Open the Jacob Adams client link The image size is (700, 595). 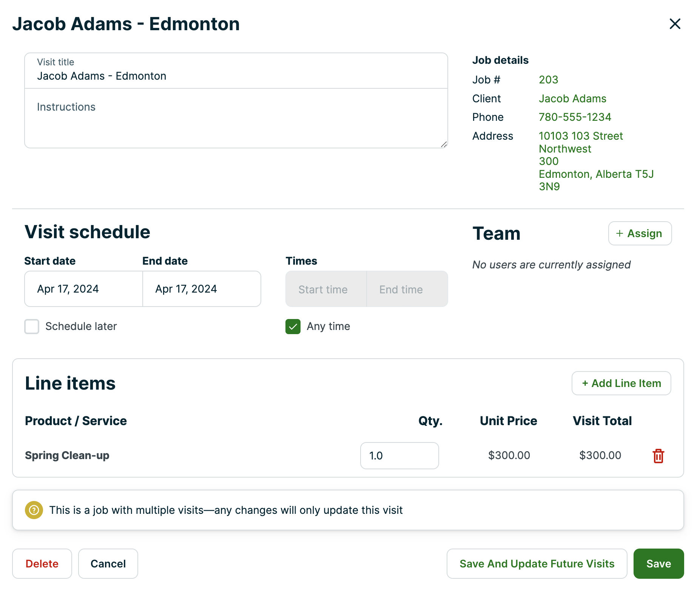click(x=572, y=99)
